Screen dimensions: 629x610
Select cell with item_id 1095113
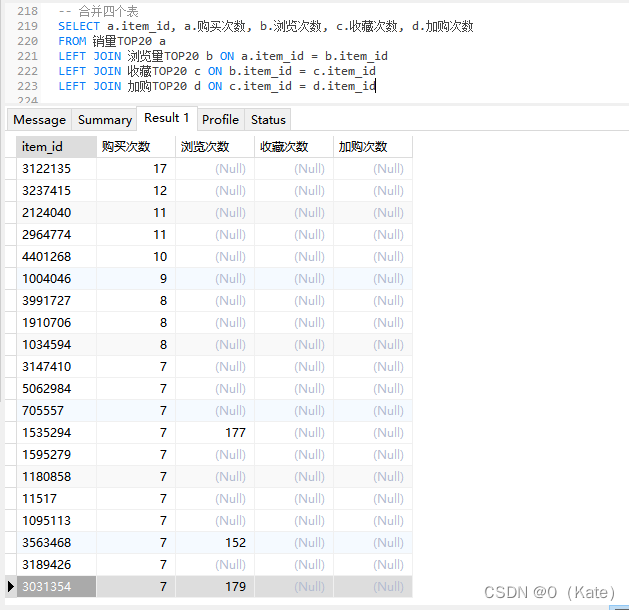[56, 521]
